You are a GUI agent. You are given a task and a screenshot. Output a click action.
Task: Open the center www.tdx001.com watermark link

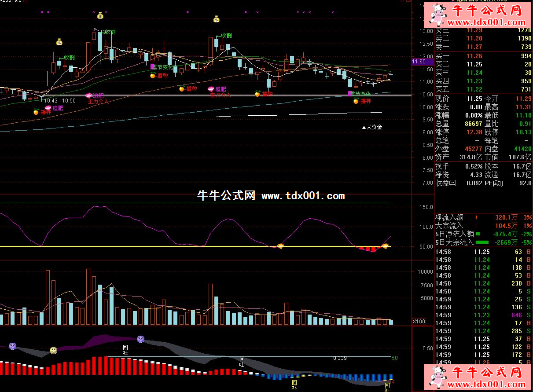pyautogui.click(x=303, y=196)
